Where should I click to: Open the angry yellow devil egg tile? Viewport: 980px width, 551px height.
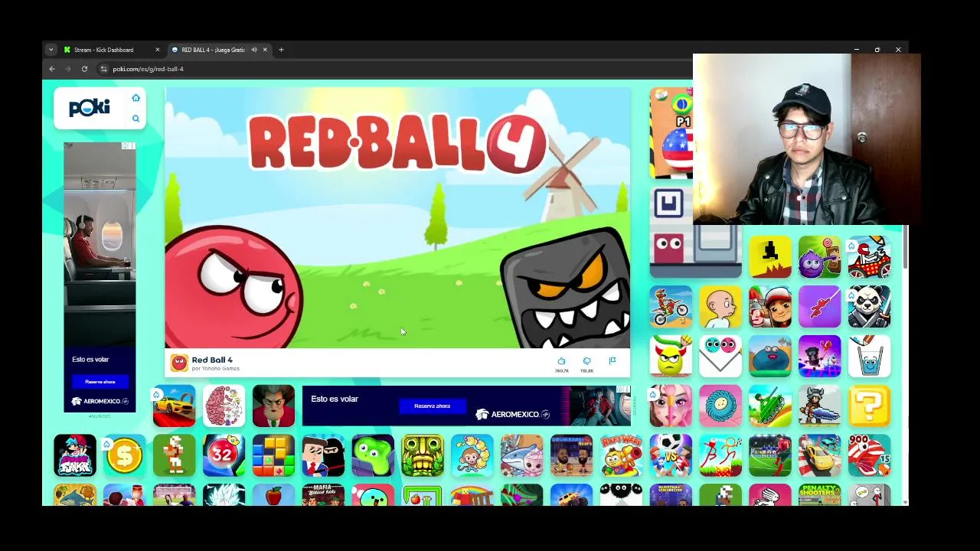click(671, 356)
